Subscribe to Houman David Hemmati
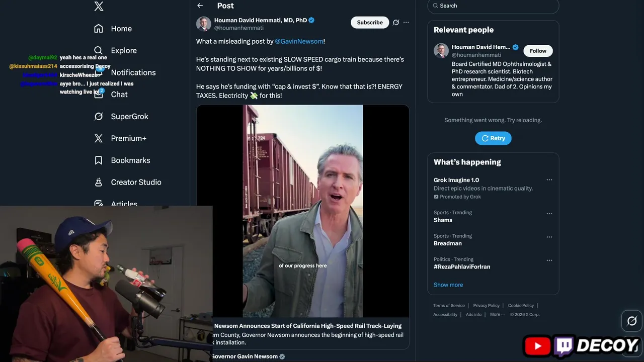The height and width of the screenshot is (362, 644). tap(370, 23)
